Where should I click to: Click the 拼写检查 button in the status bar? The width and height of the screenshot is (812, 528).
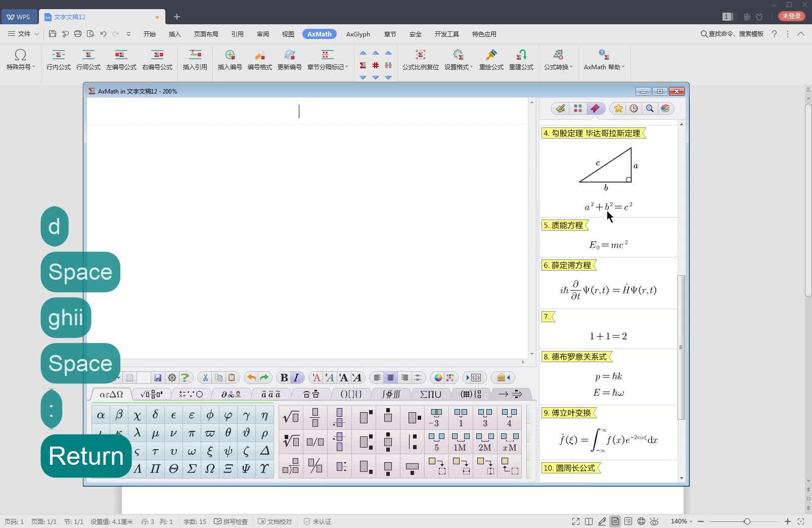231,521
